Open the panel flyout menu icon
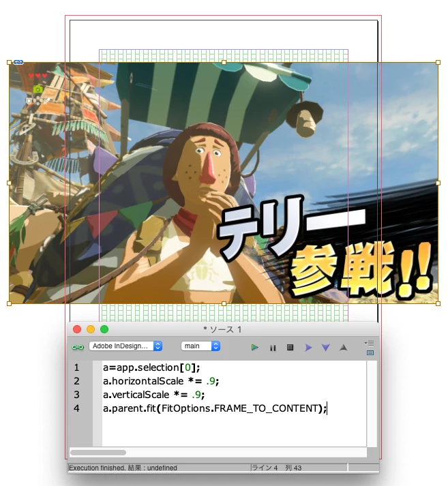The height and width of the screenshot is (486, 448). (370, 343)
